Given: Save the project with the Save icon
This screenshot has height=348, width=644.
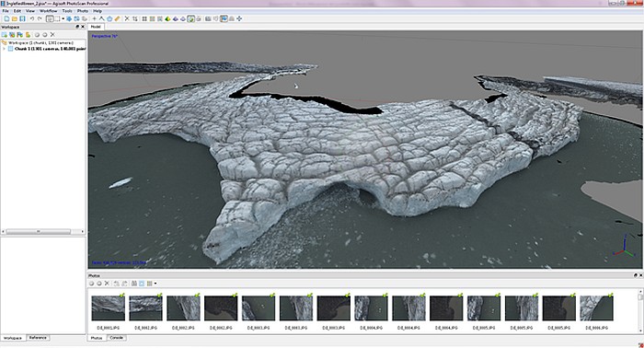Looking at the screenshot, I should click(22, 18).
